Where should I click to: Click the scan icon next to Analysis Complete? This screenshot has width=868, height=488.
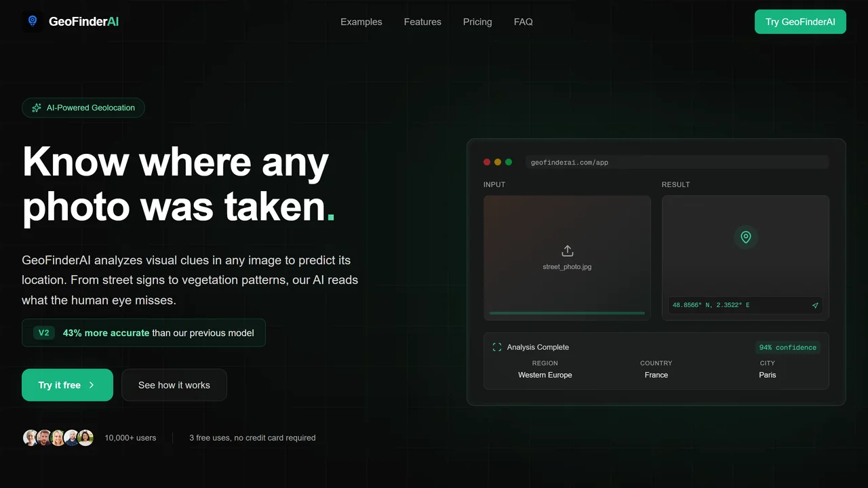497,347
